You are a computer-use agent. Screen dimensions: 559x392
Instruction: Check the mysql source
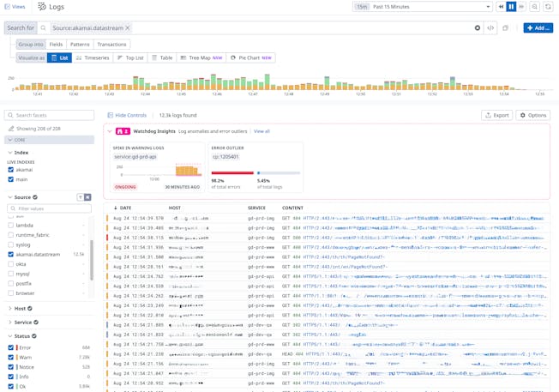(x=10, y=274)
